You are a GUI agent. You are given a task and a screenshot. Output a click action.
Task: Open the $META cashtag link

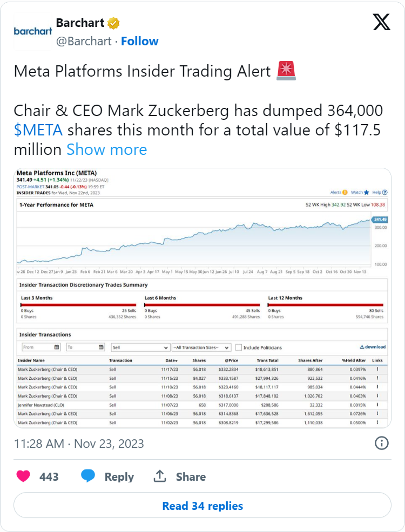coord(38,130)
